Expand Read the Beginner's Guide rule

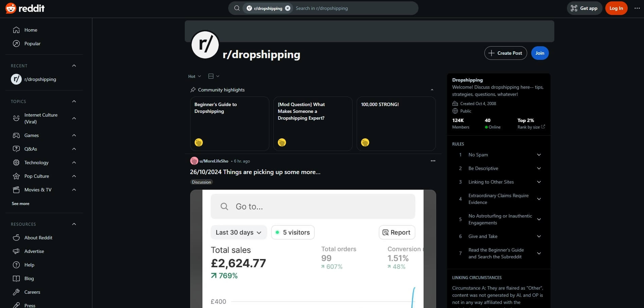[539, 253]
